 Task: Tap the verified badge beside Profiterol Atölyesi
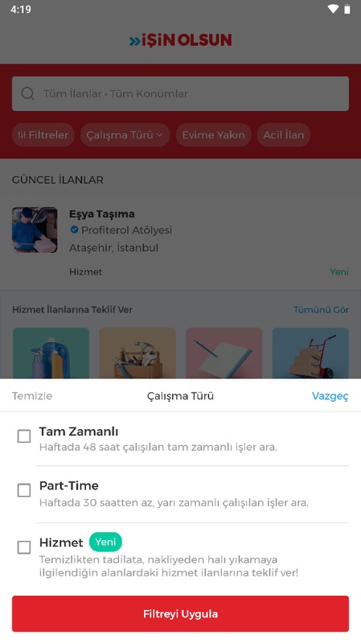[74, 229]
